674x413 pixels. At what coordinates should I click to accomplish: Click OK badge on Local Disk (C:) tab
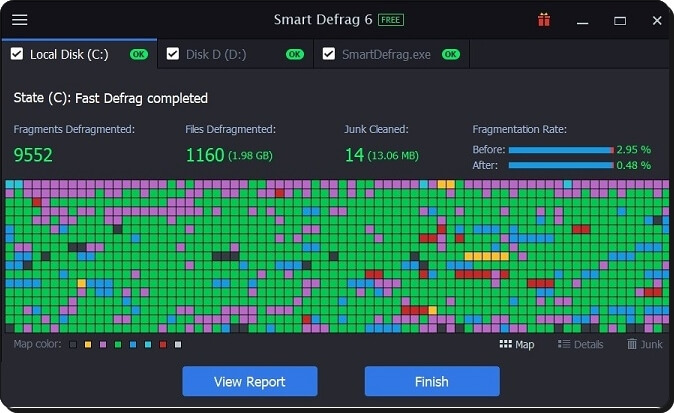tap(139, 55)
